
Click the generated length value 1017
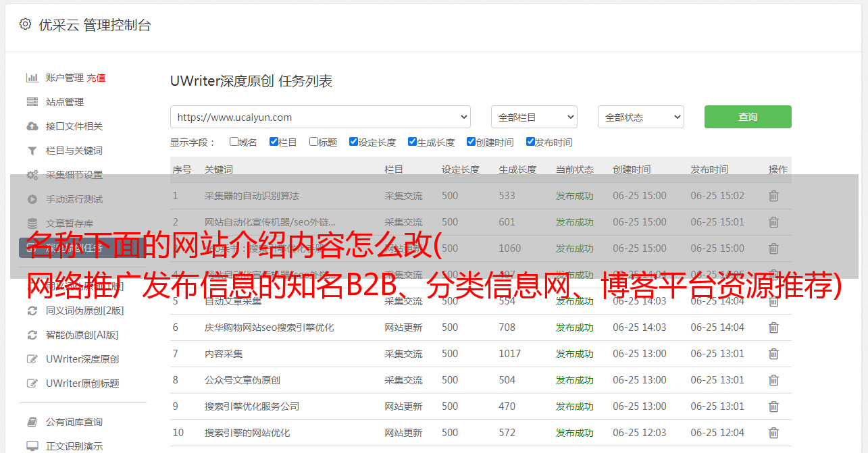509,354
